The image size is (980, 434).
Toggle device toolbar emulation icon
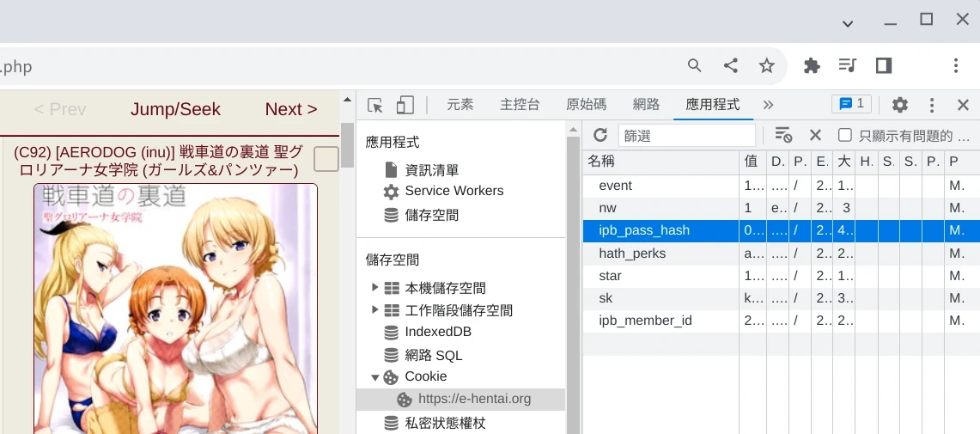coord(405,105)
